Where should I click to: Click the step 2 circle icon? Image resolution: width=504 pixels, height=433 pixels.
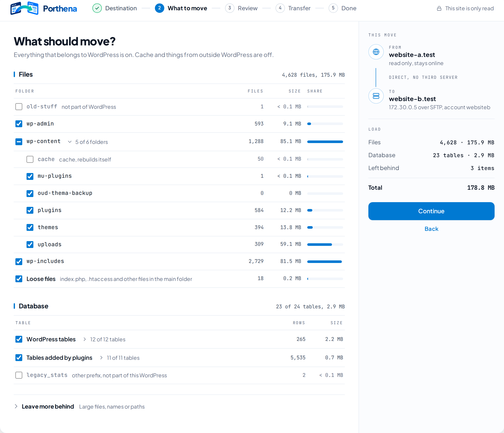[159, 8]
